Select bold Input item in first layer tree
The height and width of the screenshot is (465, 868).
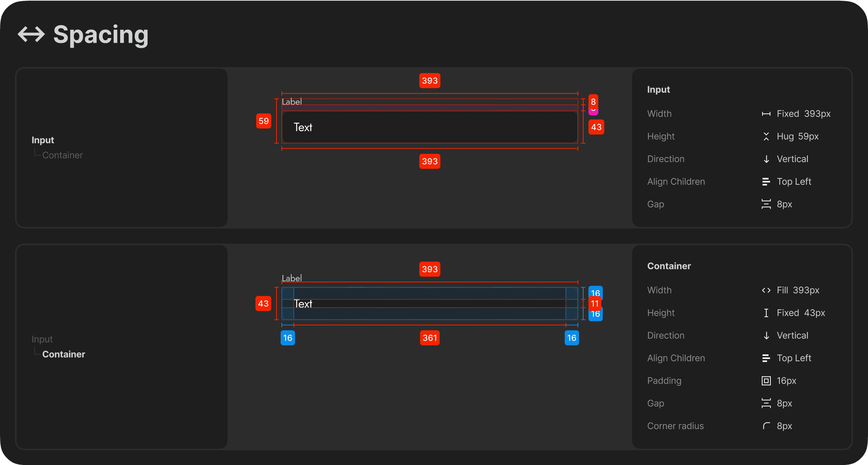click(43, 140)
